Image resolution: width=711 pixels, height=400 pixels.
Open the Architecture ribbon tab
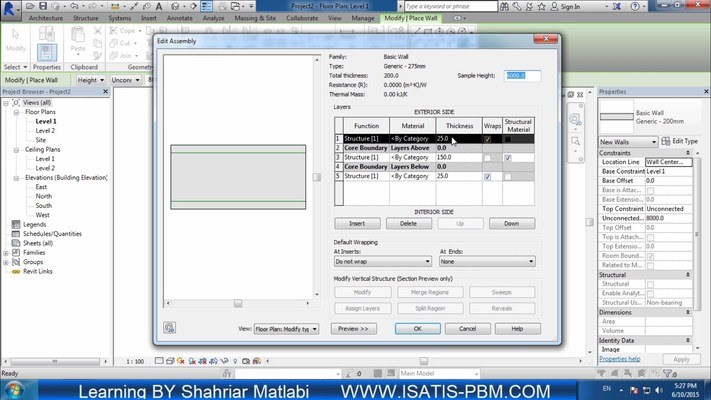pyautogui.click(x=46, y=18)
